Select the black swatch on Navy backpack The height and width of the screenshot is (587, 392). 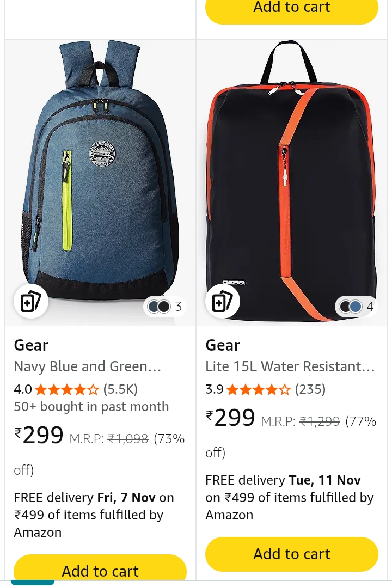[x=164, y=307]
